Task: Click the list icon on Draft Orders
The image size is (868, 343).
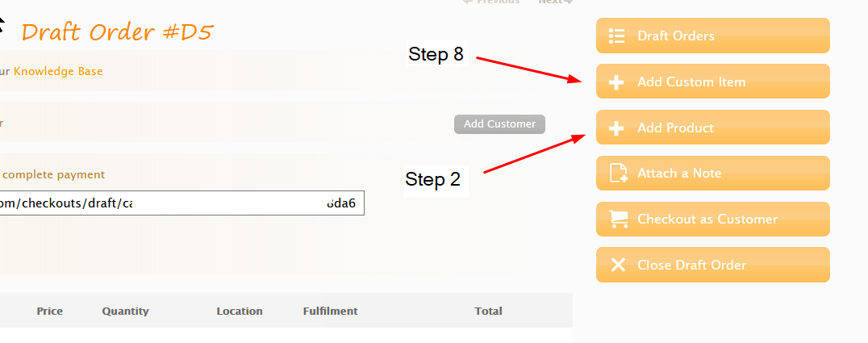Action: tap(616, 36)
